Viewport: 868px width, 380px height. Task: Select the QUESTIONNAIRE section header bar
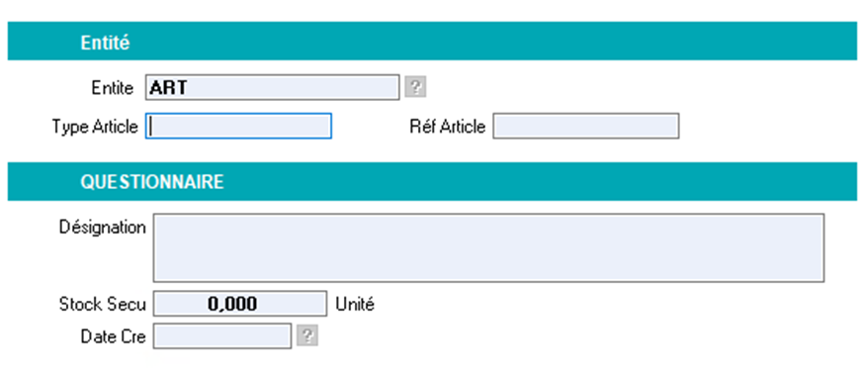click(432, 181)
